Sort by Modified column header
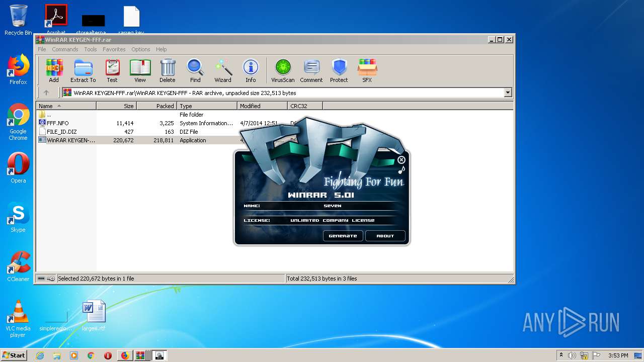This screenshot has width=644, height=362. [x=262, y=106]
